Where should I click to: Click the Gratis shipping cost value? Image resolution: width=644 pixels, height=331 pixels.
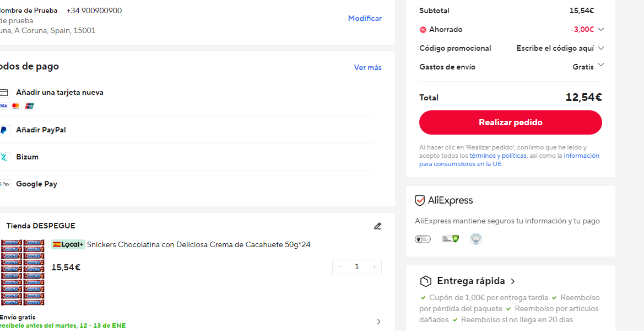(583, 67)
